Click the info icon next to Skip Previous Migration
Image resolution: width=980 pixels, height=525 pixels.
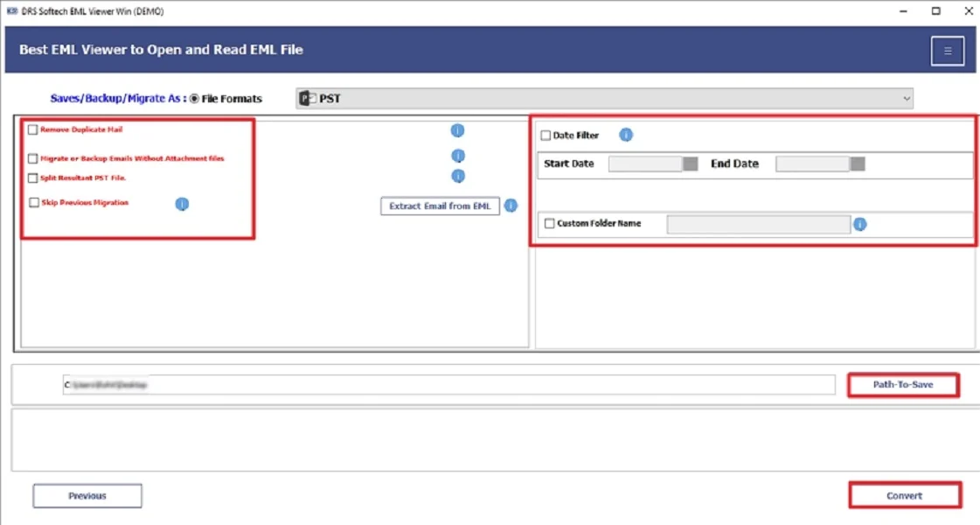pyautogui.click(x=181, y=204)
